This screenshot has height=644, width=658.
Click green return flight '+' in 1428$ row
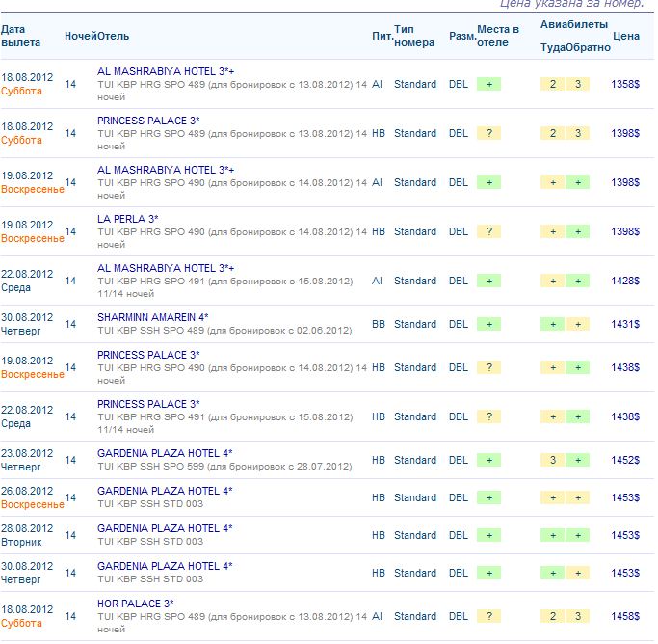[577, 281]
